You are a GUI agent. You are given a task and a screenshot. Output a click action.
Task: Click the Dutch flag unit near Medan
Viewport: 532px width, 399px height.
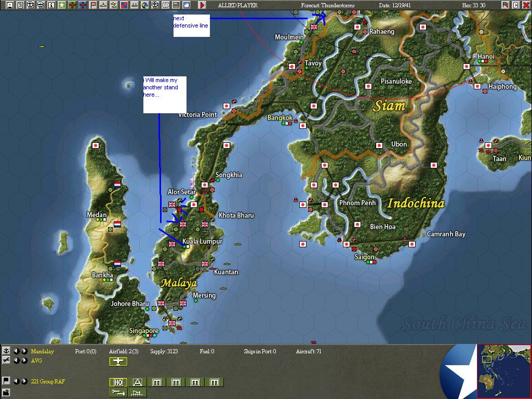pos(117,224)
